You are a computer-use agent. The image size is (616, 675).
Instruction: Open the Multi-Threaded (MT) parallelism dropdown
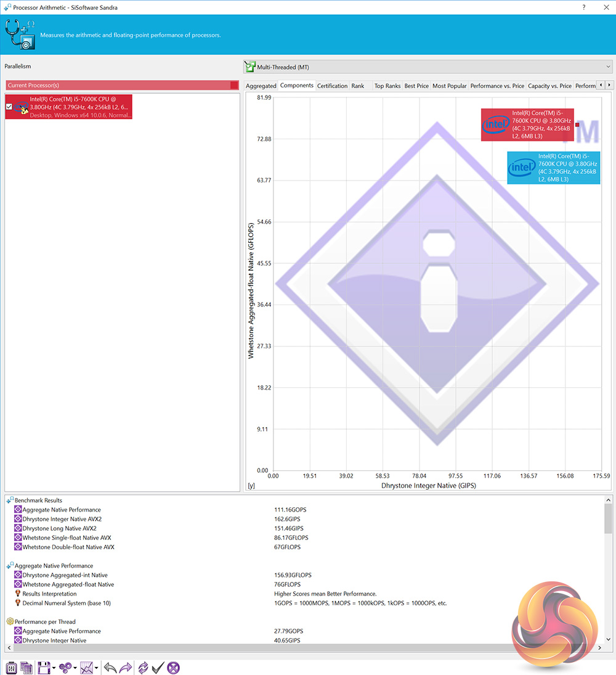(x=428, y=67)
